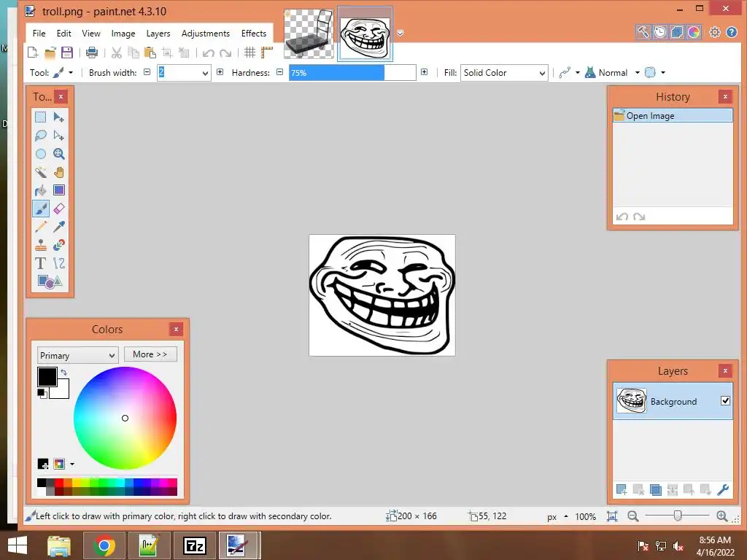Open the Effects menu
747x560 pixels.
tap(253, 34)
